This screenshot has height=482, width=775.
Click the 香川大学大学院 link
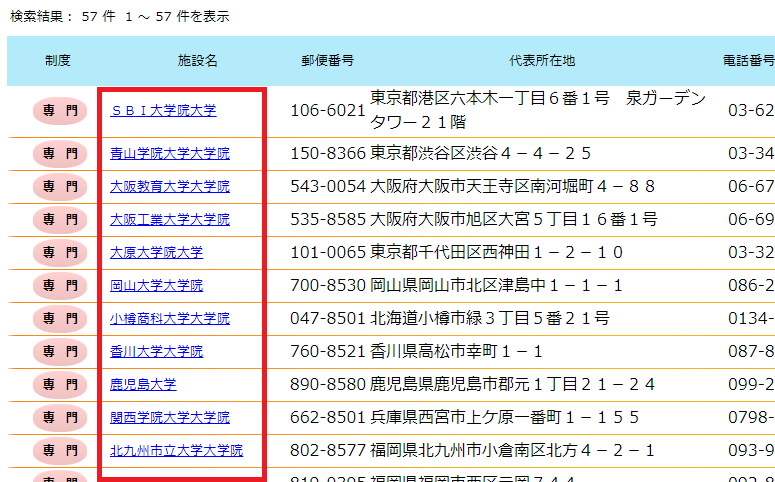coord(157,351)
